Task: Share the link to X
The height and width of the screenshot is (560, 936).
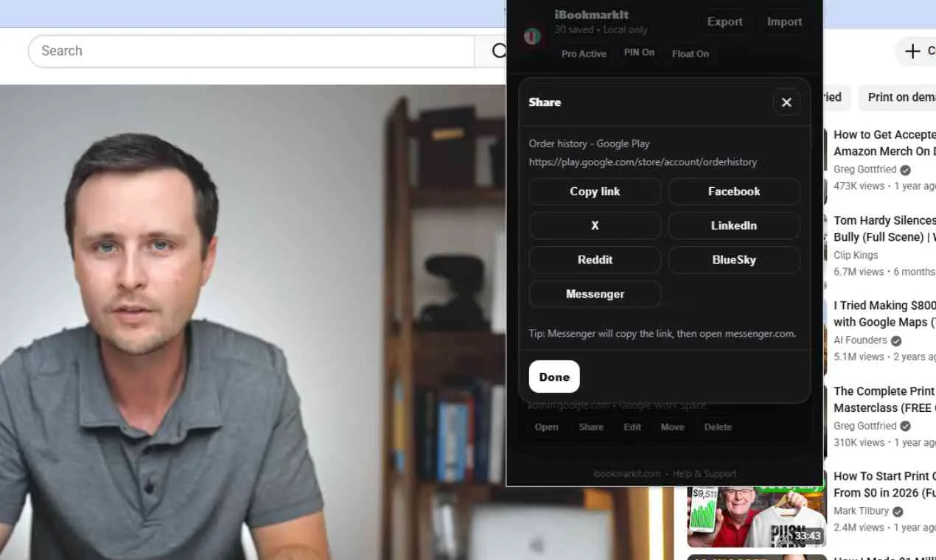Action: coord(595,225)
